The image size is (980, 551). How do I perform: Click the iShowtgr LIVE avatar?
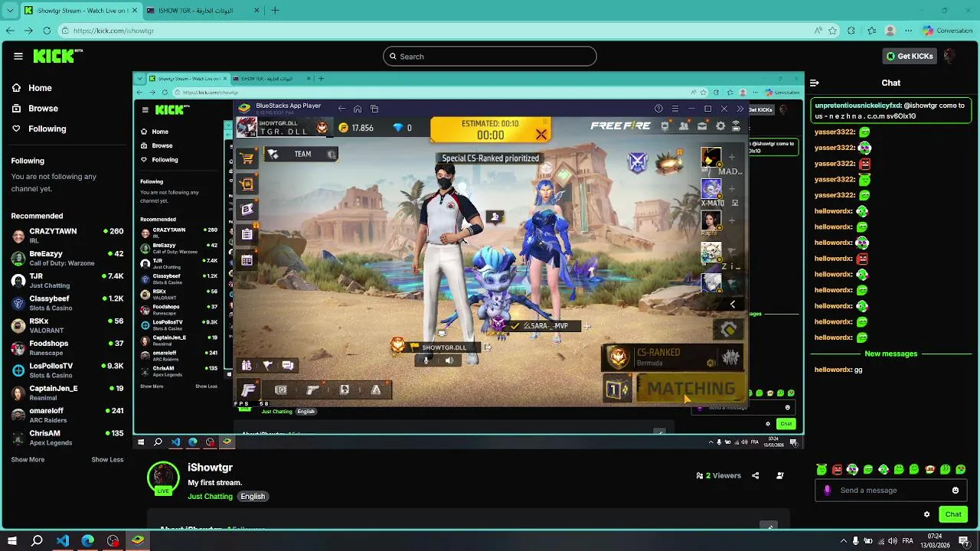tap(162, 479)
